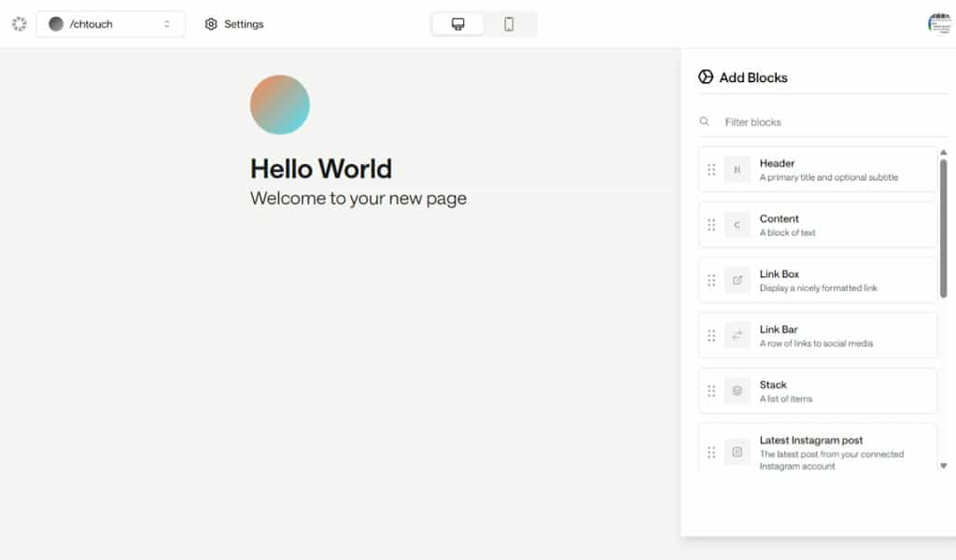The height and width of the screenshot is (560, 956).
Task: Click the Header block H icon
Action: pyautogui.click(x=738, y=170)
